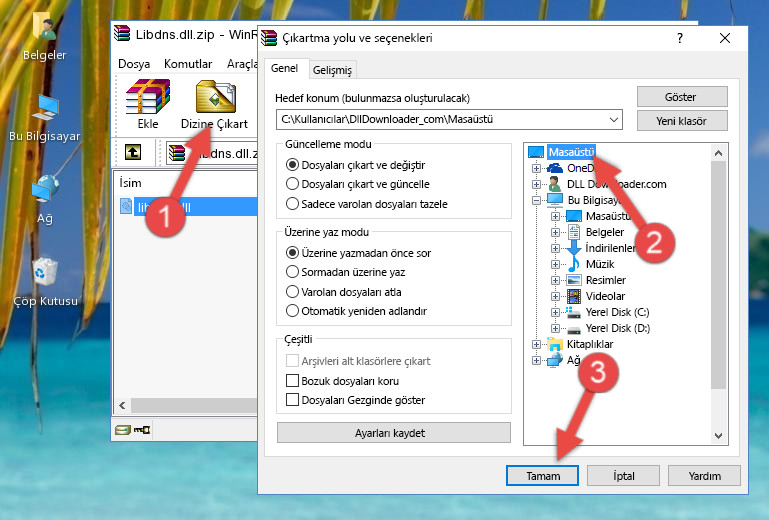Expand the Yerel Disk (C:) node

(555, 312)
